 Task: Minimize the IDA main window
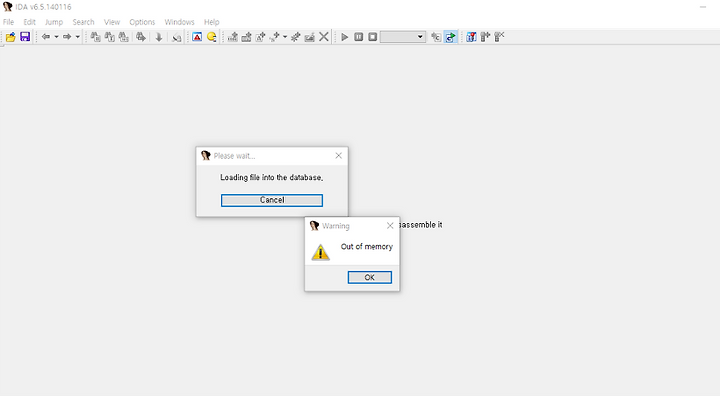(x=703, y=7)
